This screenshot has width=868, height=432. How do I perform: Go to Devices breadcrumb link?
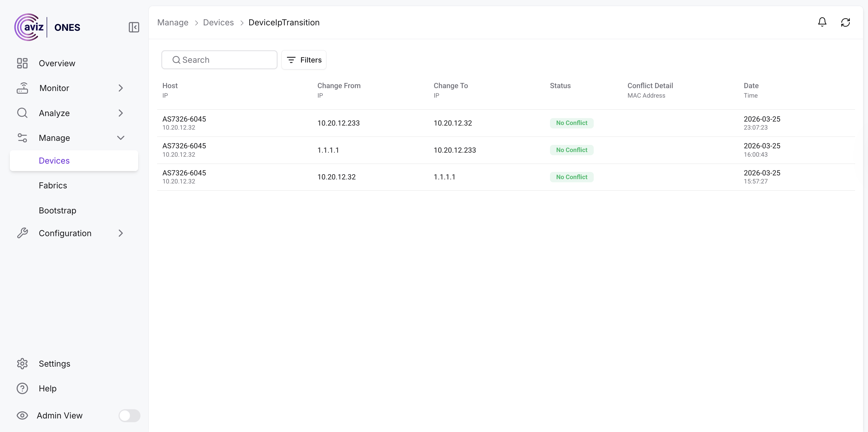pos(218,22)
